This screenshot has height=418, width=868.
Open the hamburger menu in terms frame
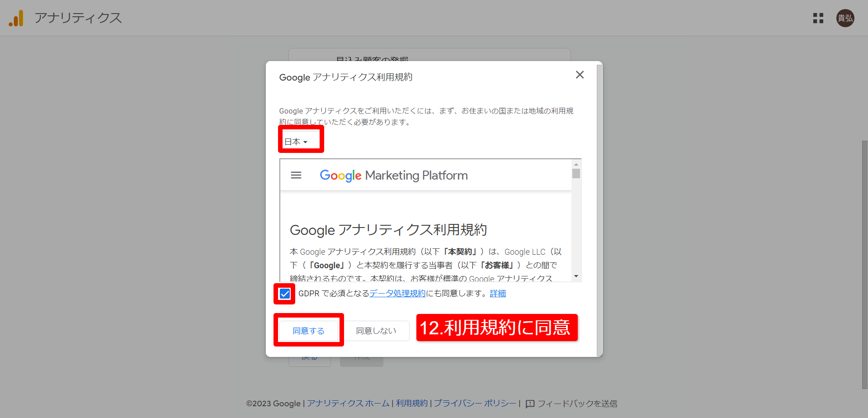click(x=296, y=175)
